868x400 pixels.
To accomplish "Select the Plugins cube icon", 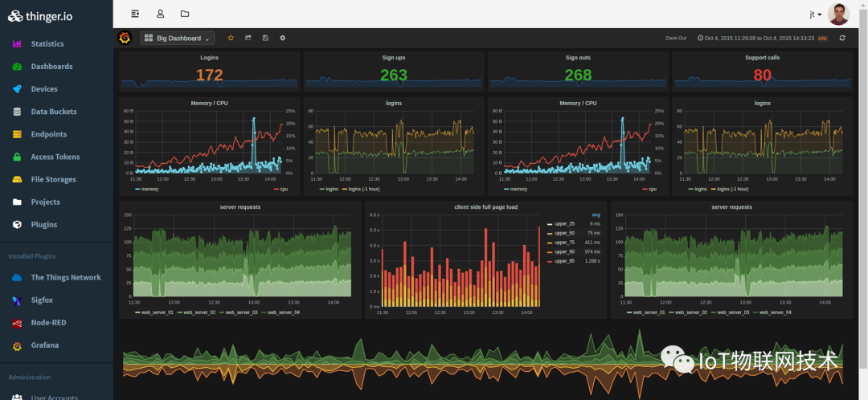I will click(17, 225).
